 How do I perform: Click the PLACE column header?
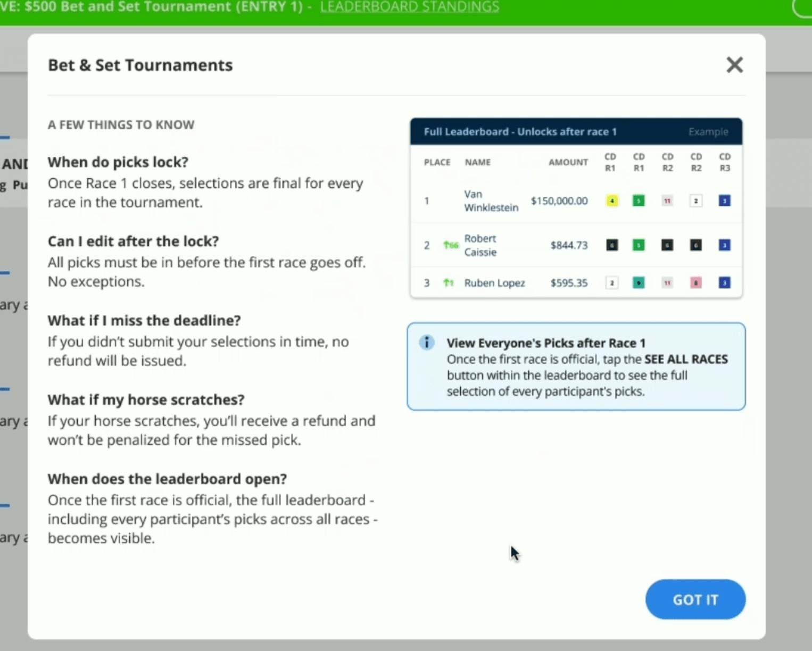437,162
